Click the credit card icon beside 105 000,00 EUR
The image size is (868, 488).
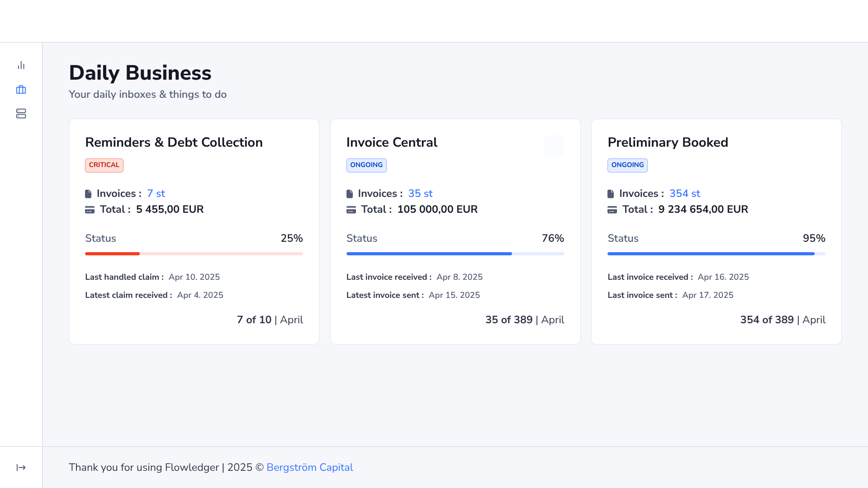point(351,210)
